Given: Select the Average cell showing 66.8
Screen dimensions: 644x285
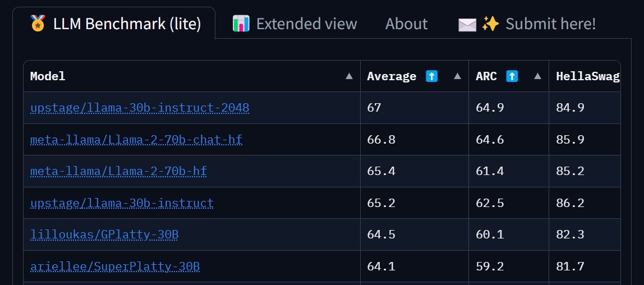Looking at the screenshot, I should [x=415, y=140].
